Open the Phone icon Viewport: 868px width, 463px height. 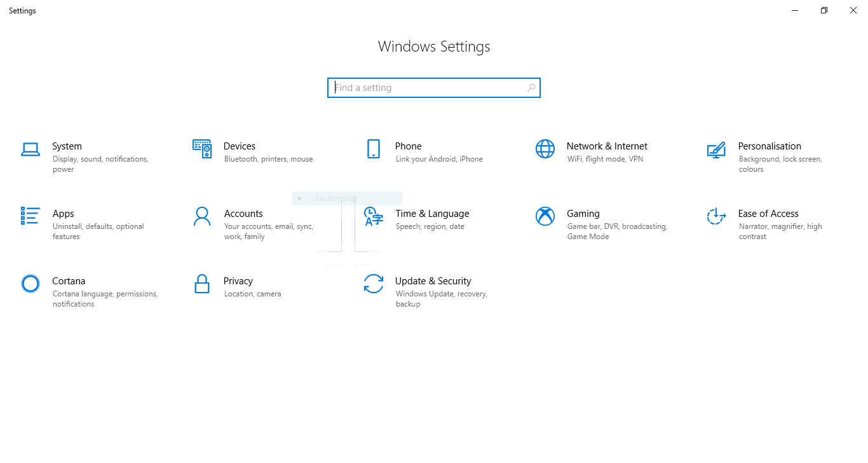[x=374, y=149]
